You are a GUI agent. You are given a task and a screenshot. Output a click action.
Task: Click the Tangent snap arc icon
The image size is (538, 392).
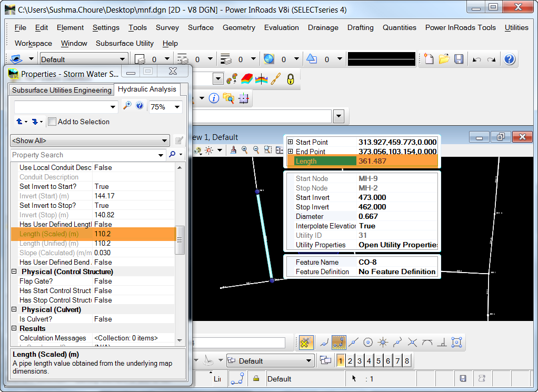click(x=427, y=342)
